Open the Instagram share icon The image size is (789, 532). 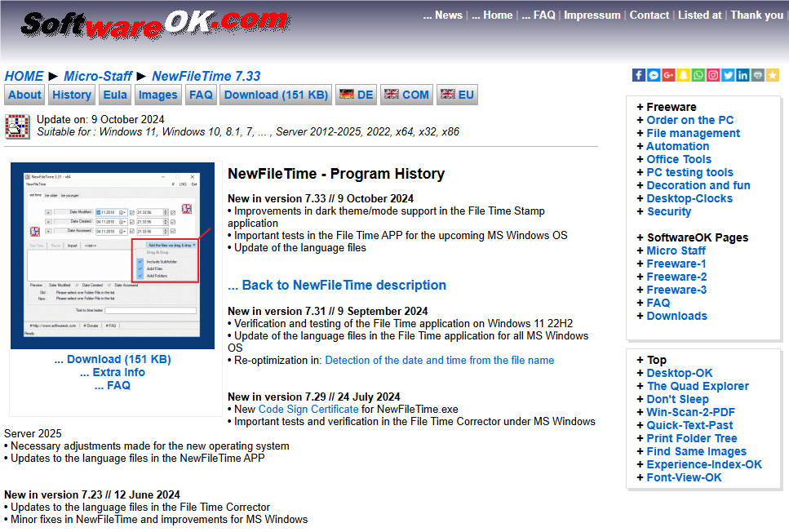coord(713,76)
